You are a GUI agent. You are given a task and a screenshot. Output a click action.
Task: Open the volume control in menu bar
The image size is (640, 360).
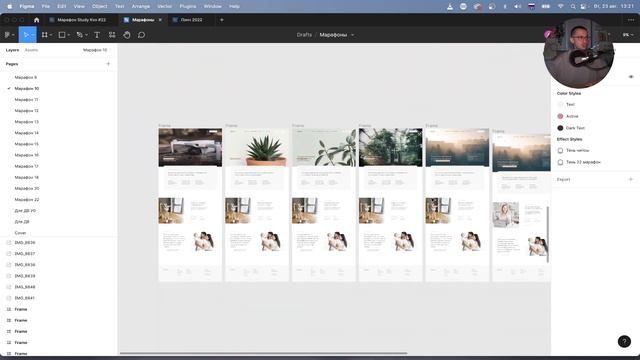tap(518, 7)
